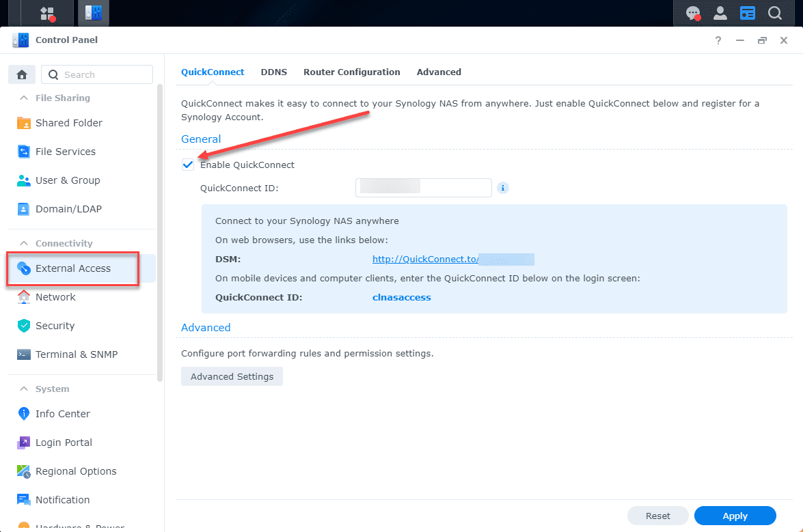The width and height of the screenshot is (803, 532).
Task: Collapse the File Sharing section
Action: [23, 98]
